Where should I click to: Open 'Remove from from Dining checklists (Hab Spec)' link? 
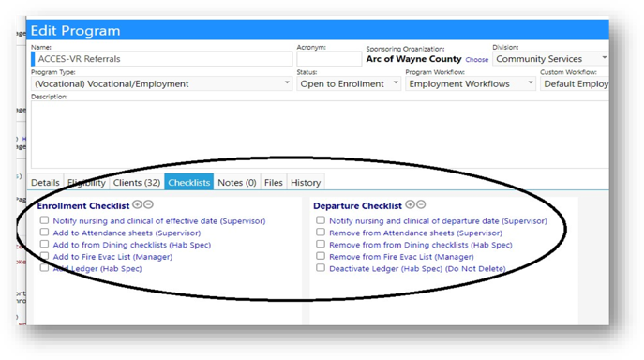click(421, 245)
